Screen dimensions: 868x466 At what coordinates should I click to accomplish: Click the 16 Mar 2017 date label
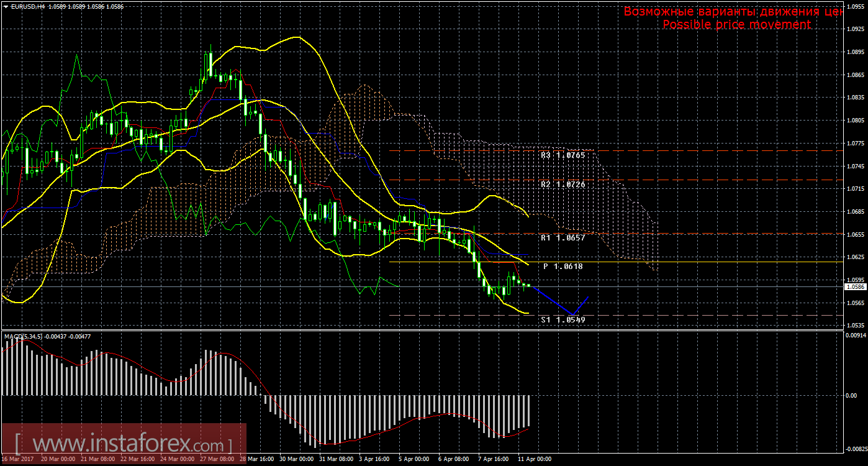pos(20,459)
